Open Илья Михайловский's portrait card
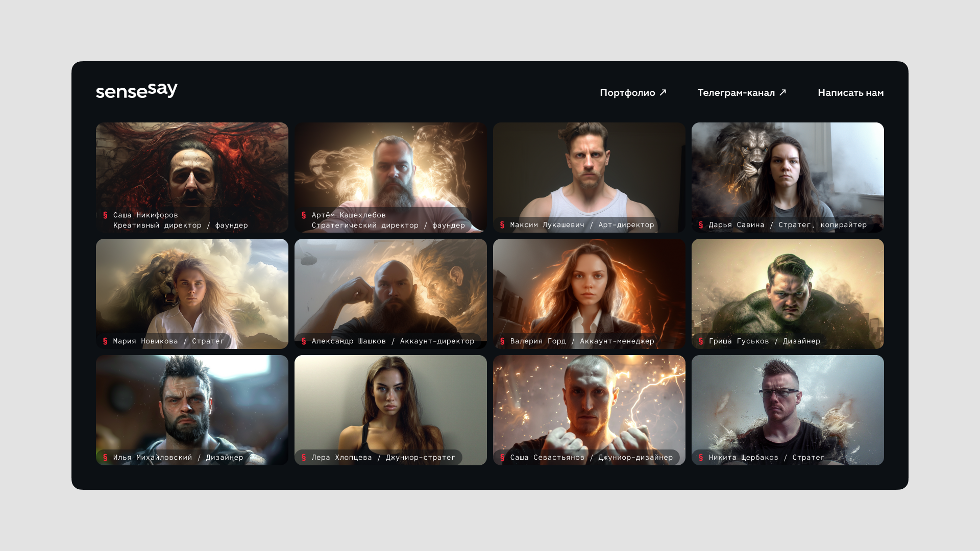The height and width of the screenshot is (551, 980). coord(192,410)
